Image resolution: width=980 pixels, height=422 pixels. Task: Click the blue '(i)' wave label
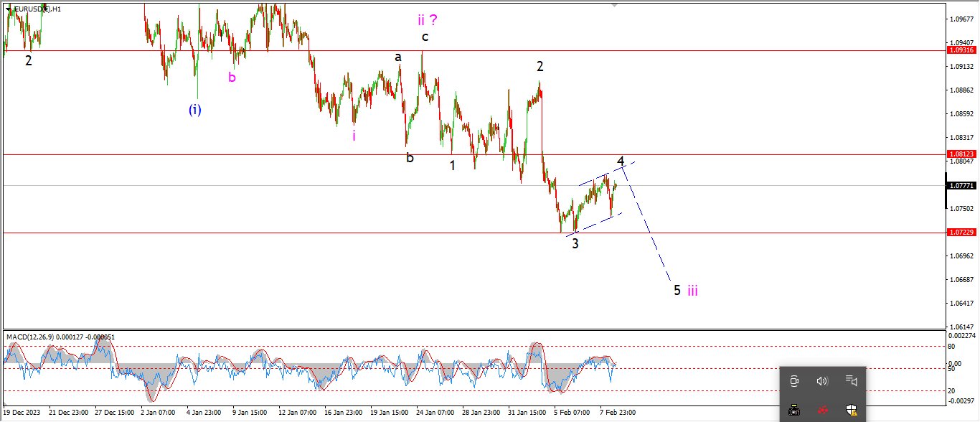pyautogui.click(x=195, y=110)
